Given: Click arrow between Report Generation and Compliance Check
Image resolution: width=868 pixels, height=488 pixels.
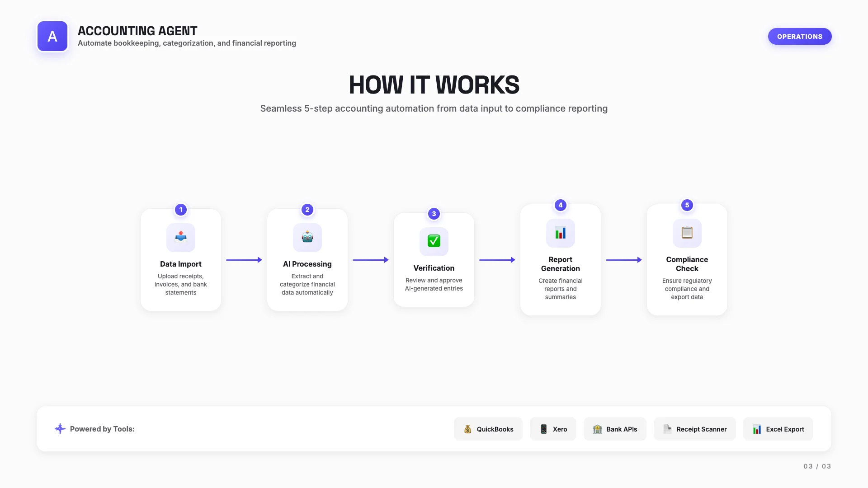Looking at the screenshot, I should click(x=624, y=260).
